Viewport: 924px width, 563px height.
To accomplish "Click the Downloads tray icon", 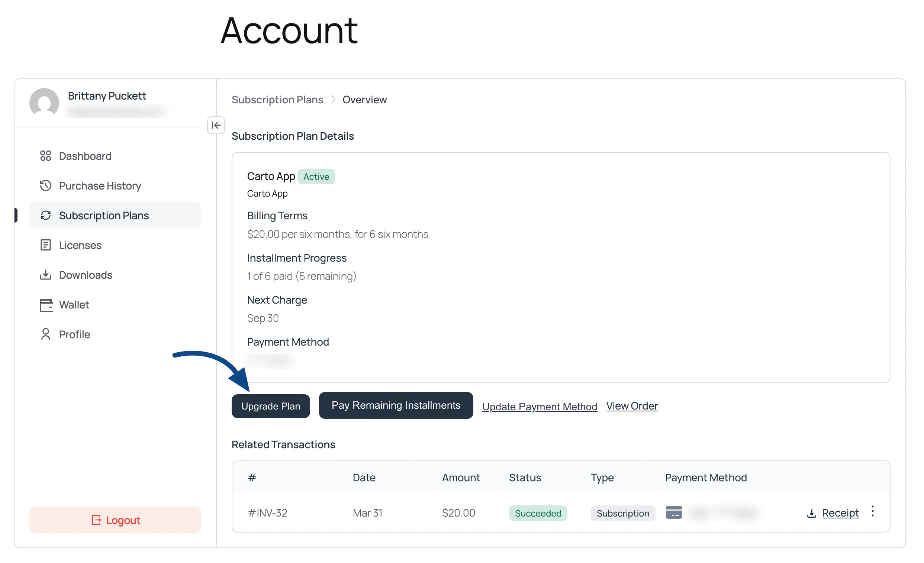I will 45,275.
